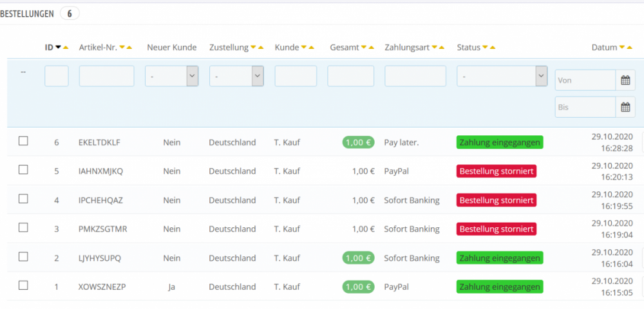Open Neuer Kunde filter dropdown
This screenshot has width=644, height=309.
[x=172, y=77]
